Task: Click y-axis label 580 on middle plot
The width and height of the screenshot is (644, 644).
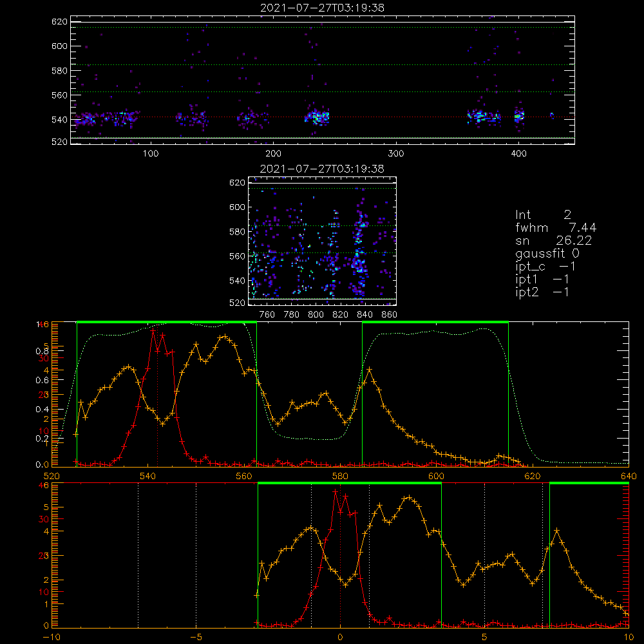Action: click(238, 232)
